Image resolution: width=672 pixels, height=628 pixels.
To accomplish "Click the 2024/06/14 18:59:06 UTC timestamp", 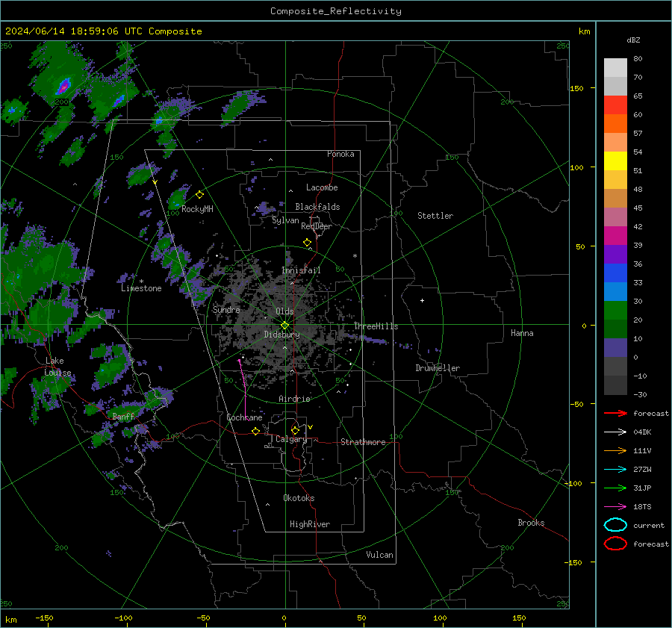I will pos(74,31).
